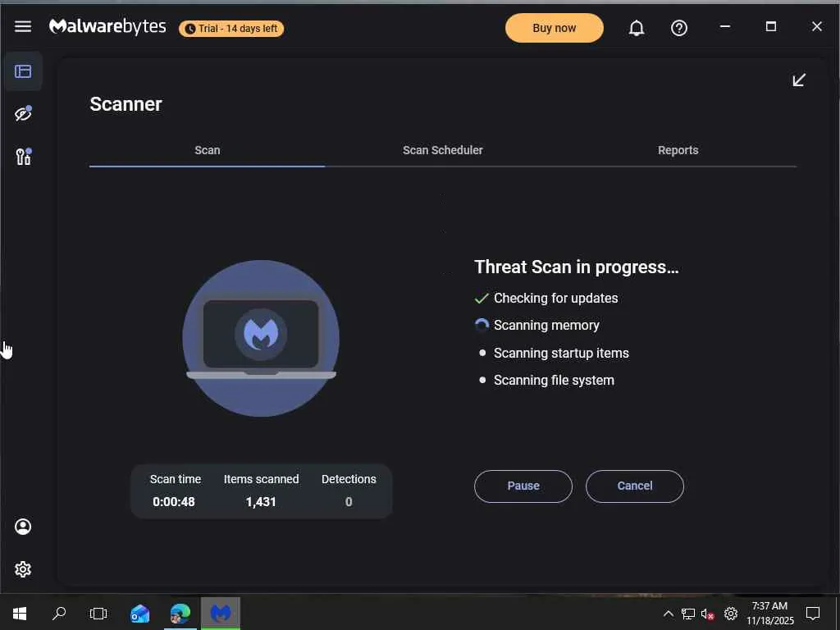This screenshot has height=630, width=840.
Task: Open Microsoft Edge from the taskbar
Action: click(x=180, y=614)
